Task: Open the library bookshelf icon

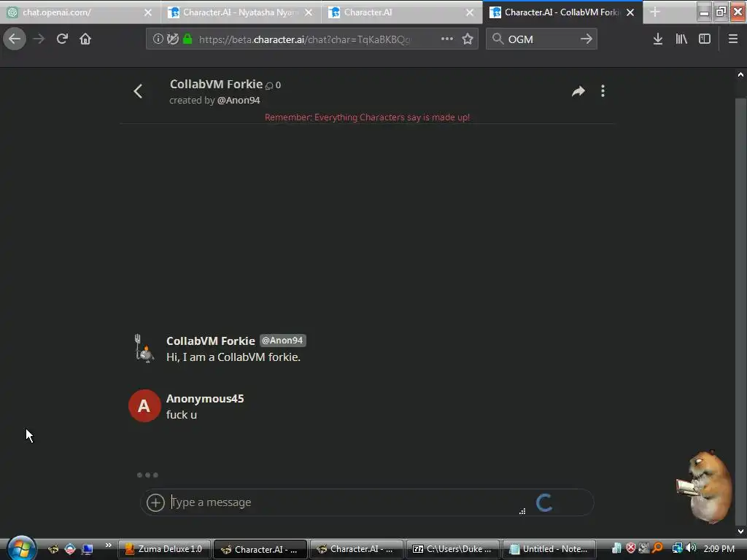Action: 681,39
